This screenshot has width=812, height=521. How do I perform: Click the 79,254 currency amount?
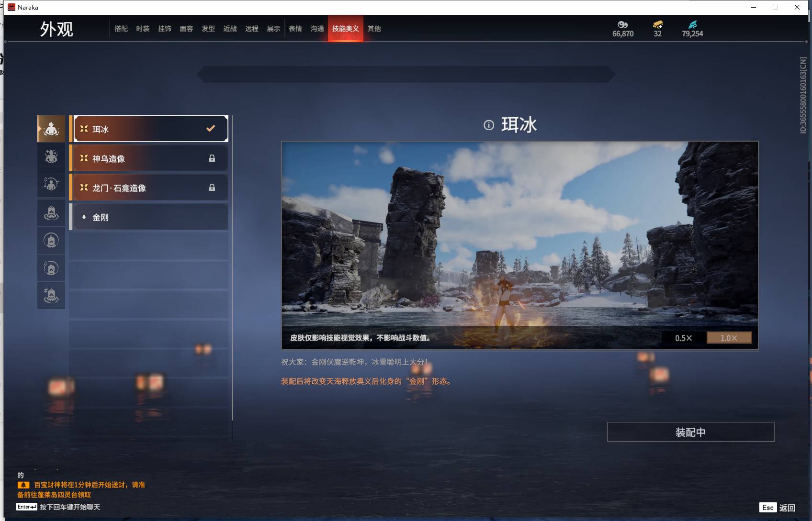click(x=692, y=34)
